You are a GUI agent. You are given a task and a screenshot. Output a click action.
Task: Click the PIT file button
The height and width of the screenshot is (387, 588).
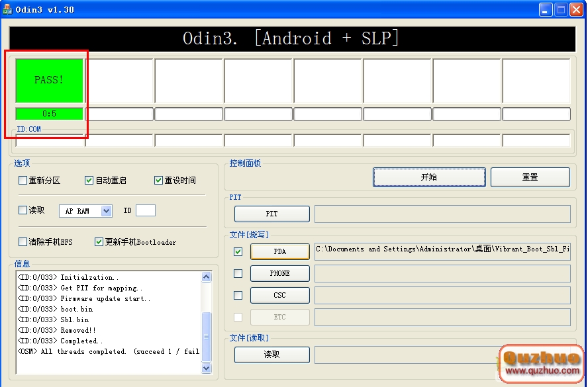pos(271,214)
